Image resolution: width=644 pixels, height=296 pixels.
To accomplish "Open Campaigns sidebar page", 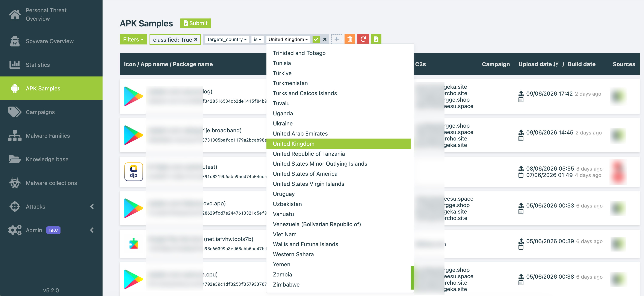I will click(51, 112).
